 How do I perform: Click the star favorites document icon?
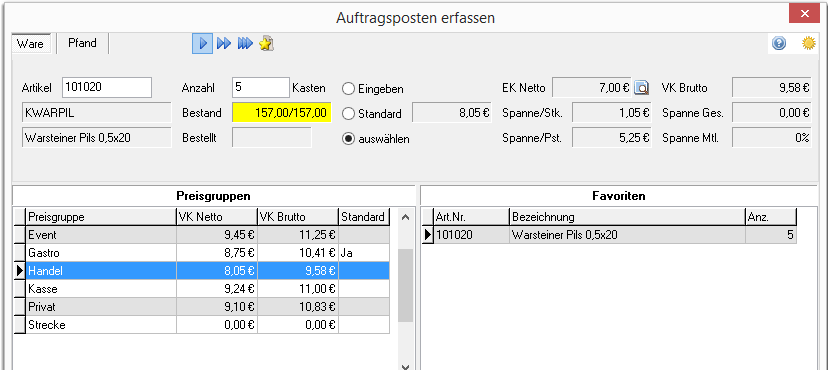coord(266,43)
